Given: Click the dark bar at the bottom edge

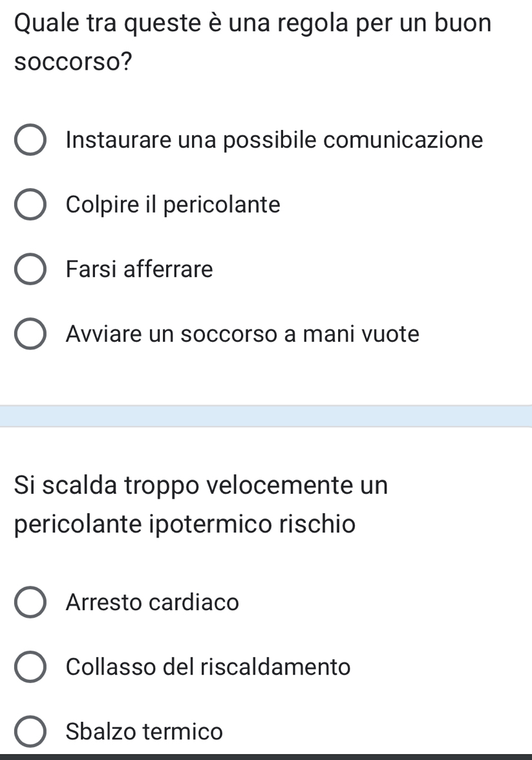Looking at the screenshot, I should [x=266, y=756].
